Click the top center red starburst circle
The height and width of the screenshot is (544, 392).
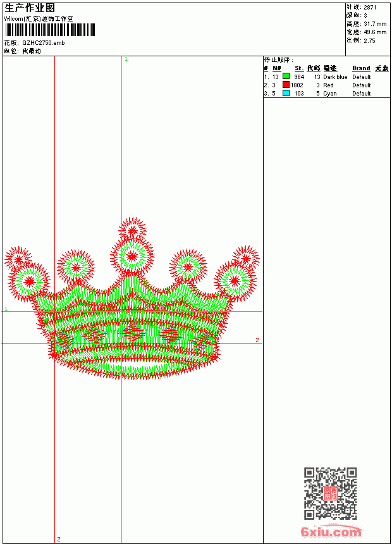(133, 231)
